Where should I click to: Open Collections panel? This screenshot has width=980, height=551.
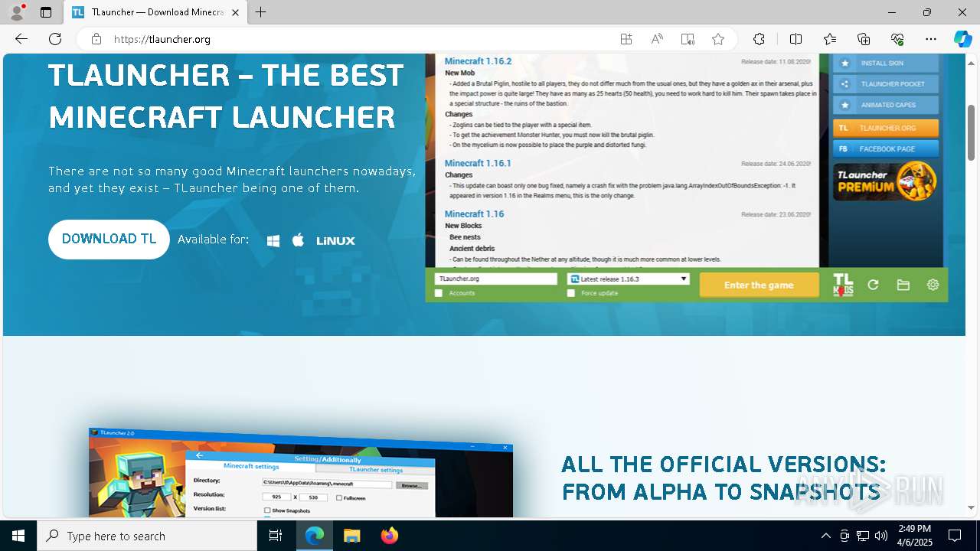pos(864,39)
